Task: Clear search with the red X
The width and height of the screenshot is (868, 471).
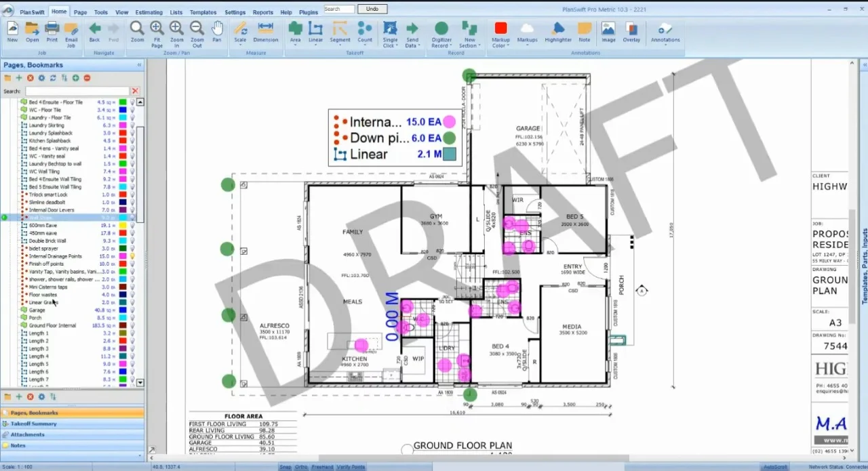Action: click(135, 91)
